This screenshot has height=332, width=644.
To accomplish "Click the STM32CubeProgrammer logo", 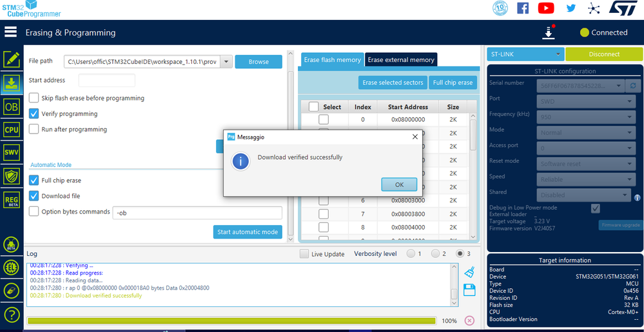I will (x=31, y=9).
